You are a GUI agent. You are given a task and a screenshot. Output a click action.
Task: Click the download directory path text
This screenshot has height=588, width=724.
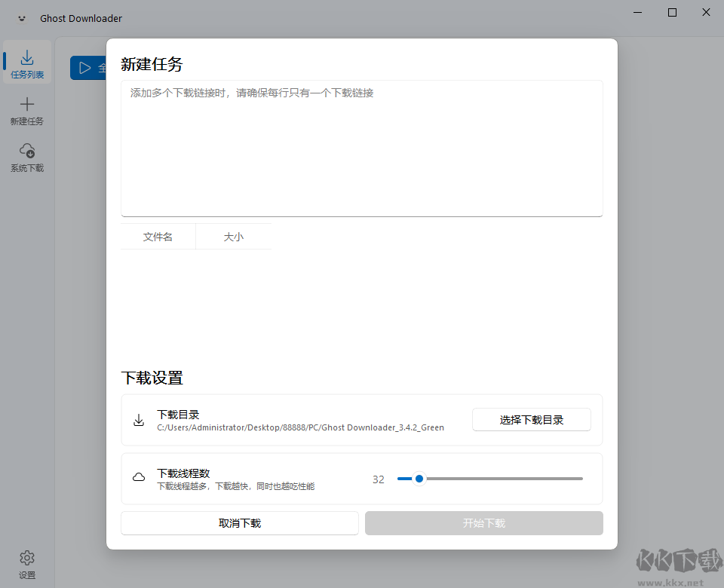click(301, 427)
